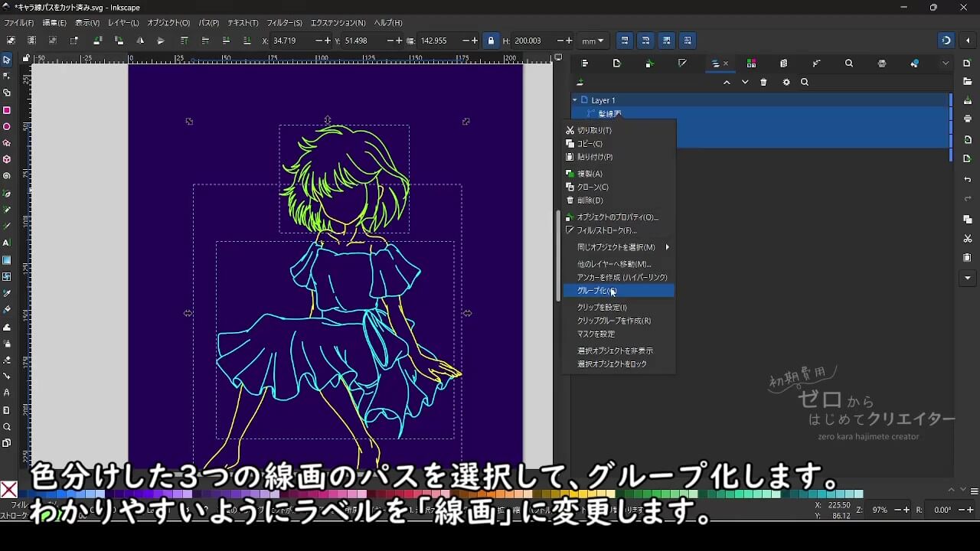Toggle the width/height ratio lock
The height and width of the screenshot is (551, 980).
coord(491,41)
